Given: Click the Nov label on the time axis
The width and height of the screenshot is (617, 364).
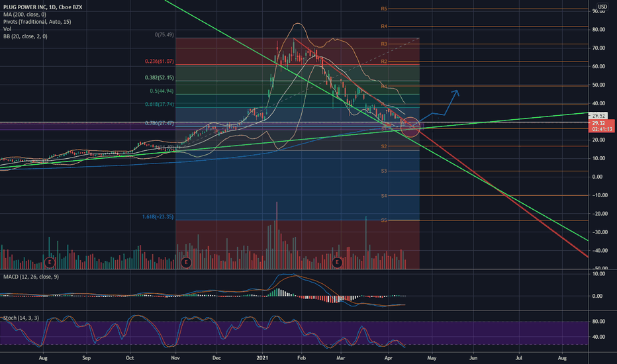Looking at the screenshot, I should tap(175, 357).
